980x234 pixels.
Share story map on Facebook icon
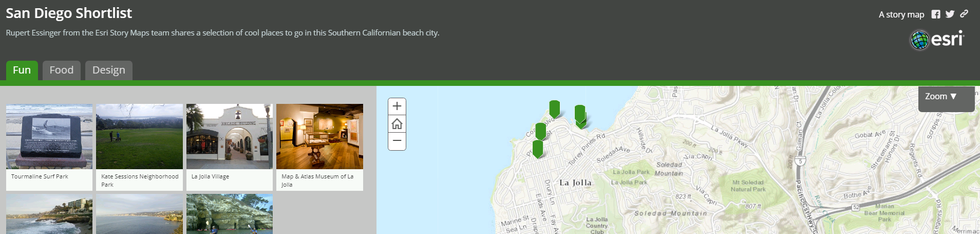coord(936,14)
